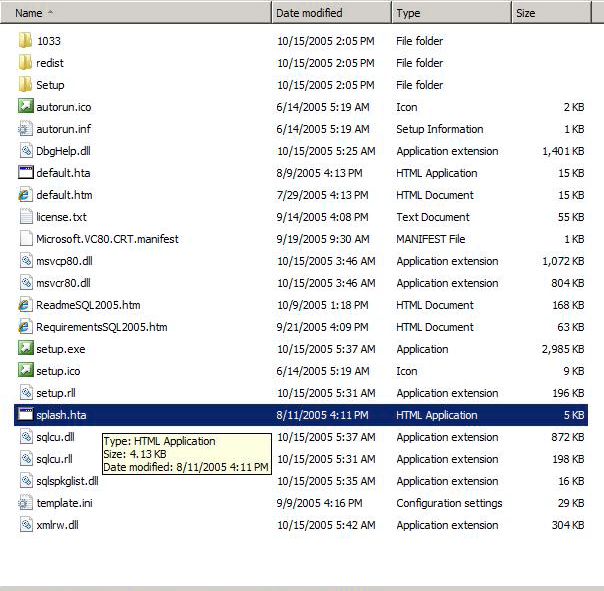Click the 1033 folder icon
Image resolution: width=604 pixels, height=591 pixels.
click(x=26, y=41)
